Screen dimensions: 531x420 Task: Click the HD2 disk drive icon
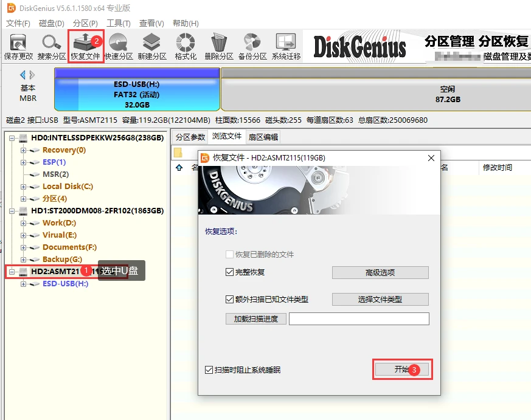tap(23, 272)
